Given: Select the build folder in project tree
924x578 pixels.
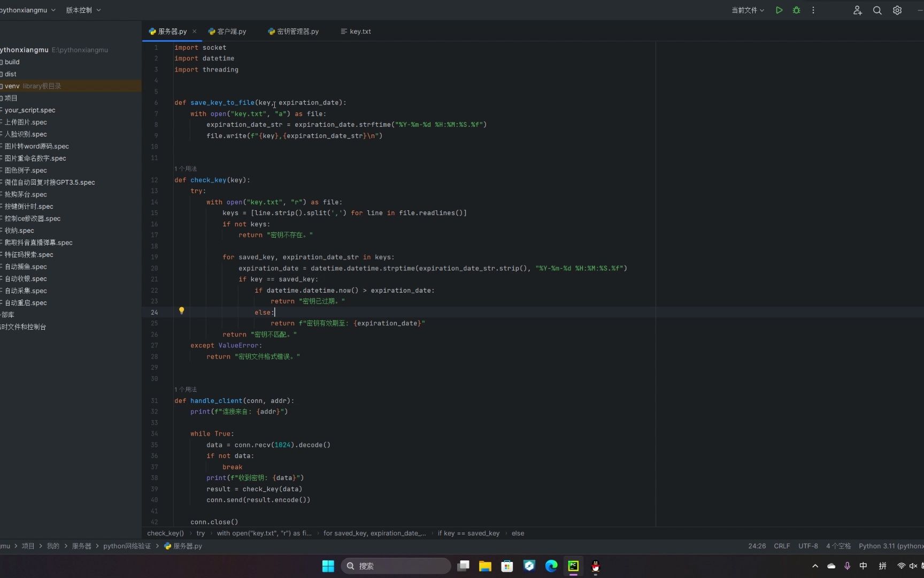Looking at the screenshot, I should [11, 62].
